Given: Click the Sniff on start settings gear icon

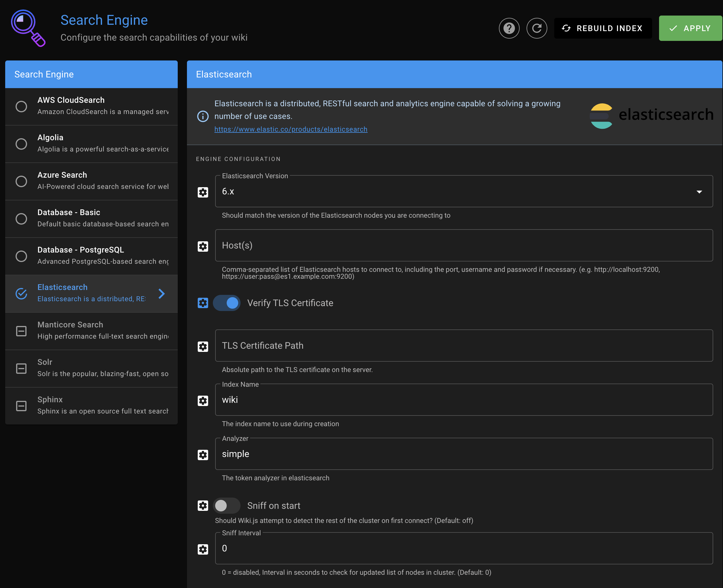Looking at the screenshot, I should (203, 505).
